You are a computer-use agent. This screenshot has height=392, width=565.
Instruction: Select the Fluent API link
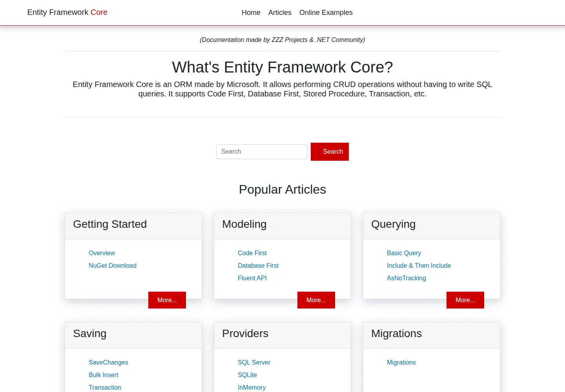click(x=252, y=278)
